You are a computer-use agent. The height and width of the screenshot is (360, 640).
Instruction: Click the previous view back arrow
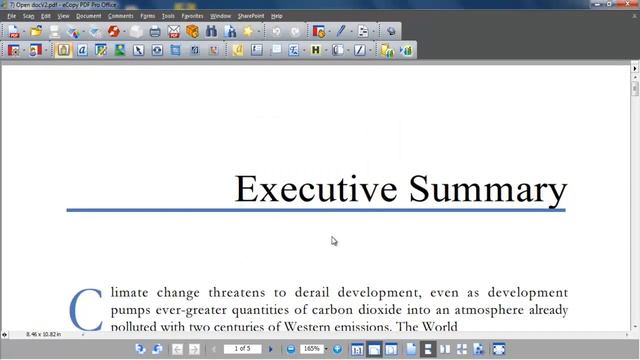tap(177, 349)
